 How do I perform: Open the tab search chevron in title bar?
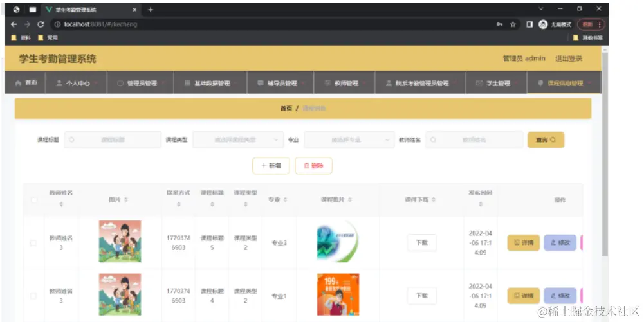point(541,8)
